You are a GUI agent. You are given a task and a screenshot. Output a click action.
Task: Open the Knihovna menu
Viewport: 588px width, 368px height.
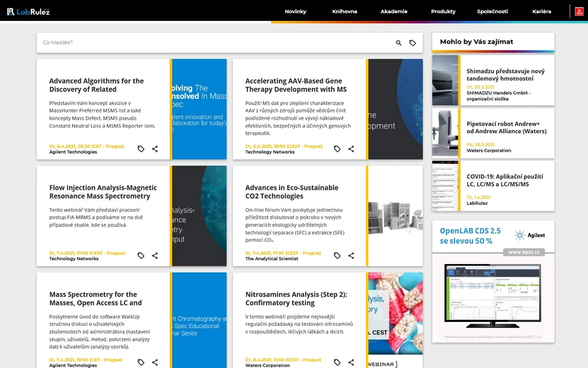[345, 12]
